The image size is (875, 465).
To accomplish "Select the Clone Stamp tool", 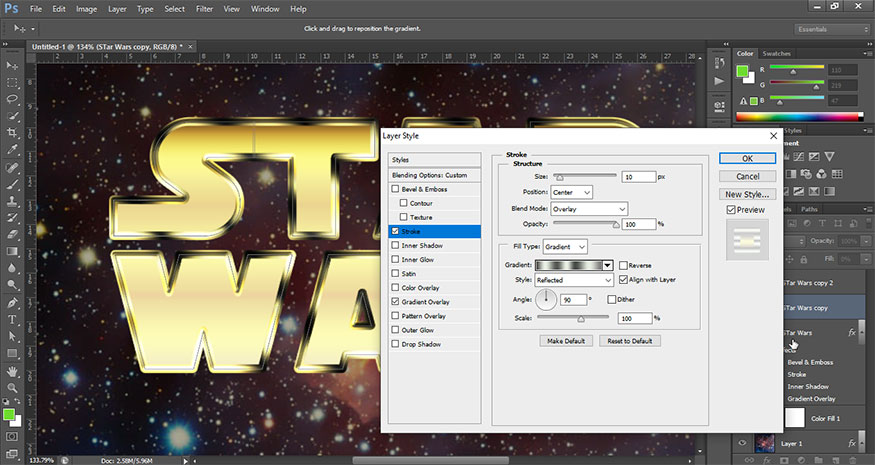I will tap(12, 200).
